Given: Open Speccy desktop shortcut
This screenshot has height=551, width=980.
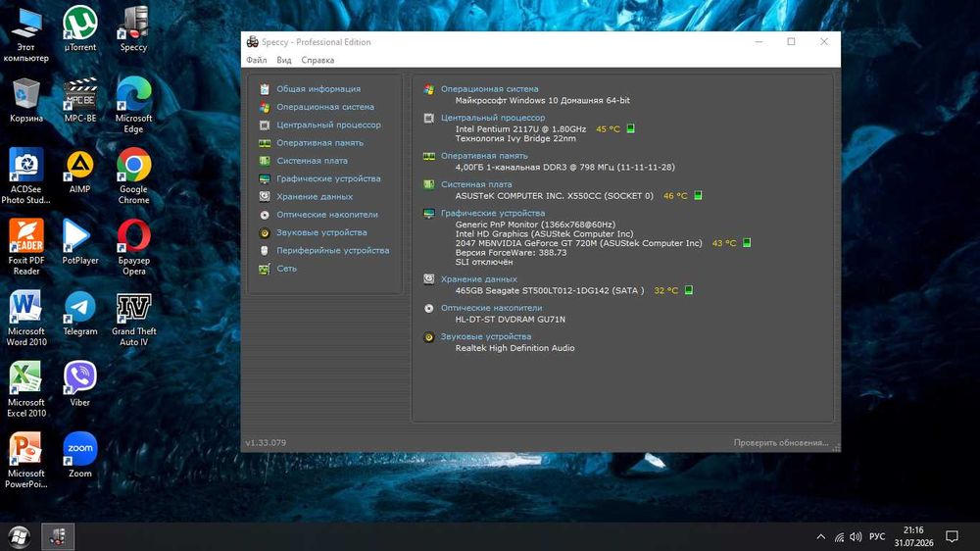Looking at the screenshot, I should point(133,29).
